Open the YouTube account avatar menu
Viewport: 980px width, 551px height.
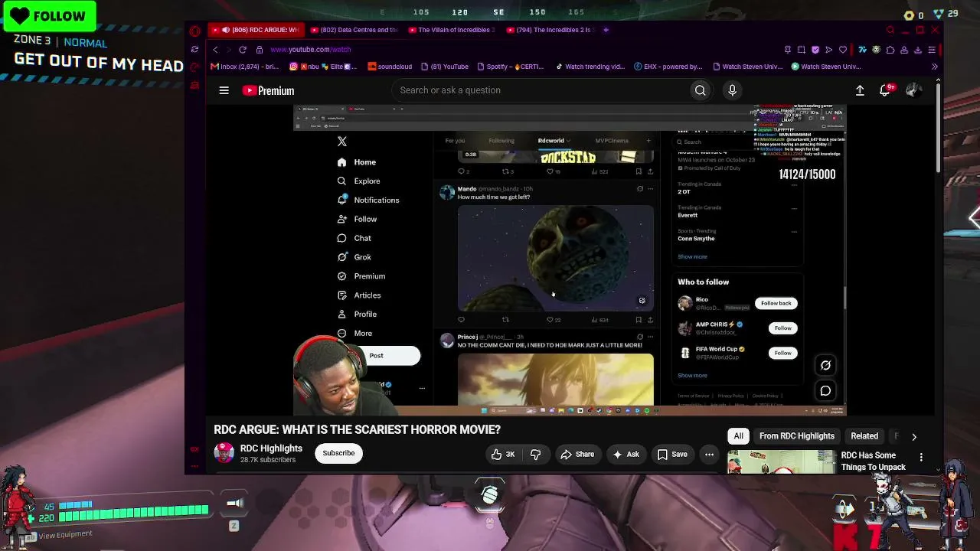tap(913, 90)
